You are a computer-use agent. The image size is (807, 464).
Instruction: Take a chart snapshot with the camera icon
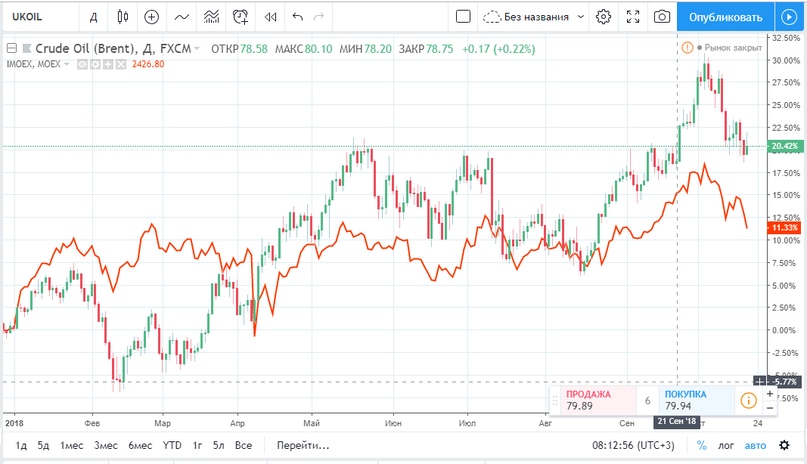tap(661, 17)
